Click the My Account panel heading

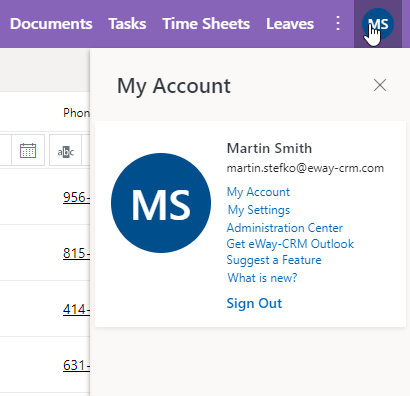174,86
